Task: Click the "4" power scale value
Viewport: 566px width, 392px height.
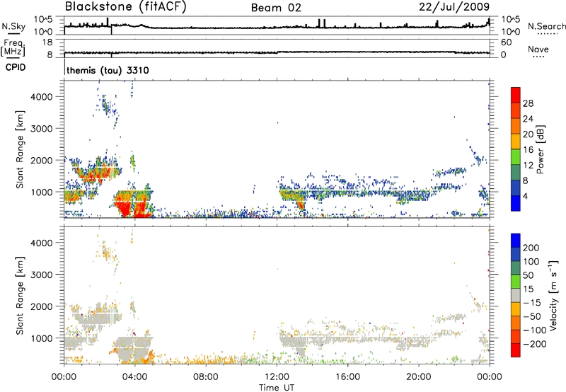Action: [x=526, y=197]
